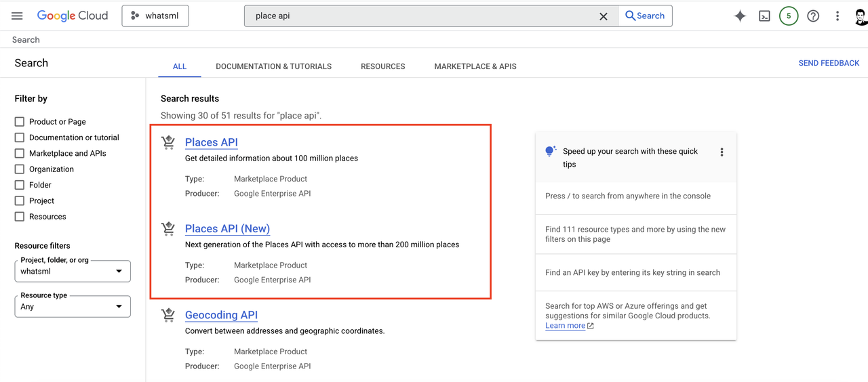Expand Project, folder, or org dropdown
This screenshot has width=868, height=382.
73,272
